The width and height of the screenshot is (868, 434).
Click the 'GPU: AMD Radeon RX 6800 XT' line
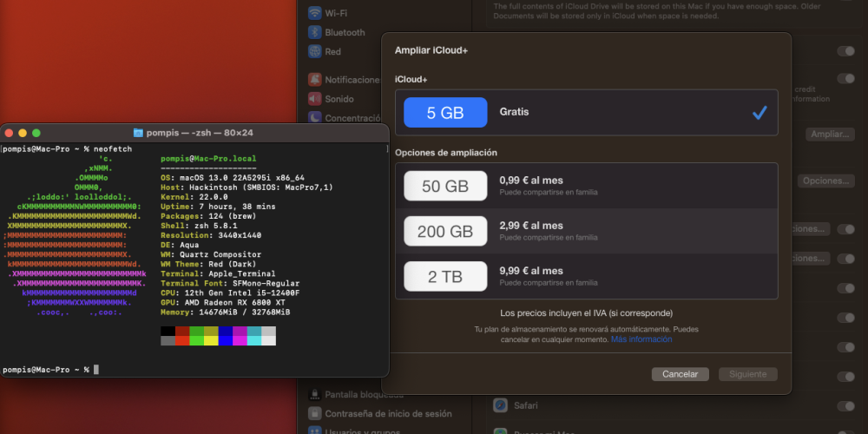tap(223, 303)
